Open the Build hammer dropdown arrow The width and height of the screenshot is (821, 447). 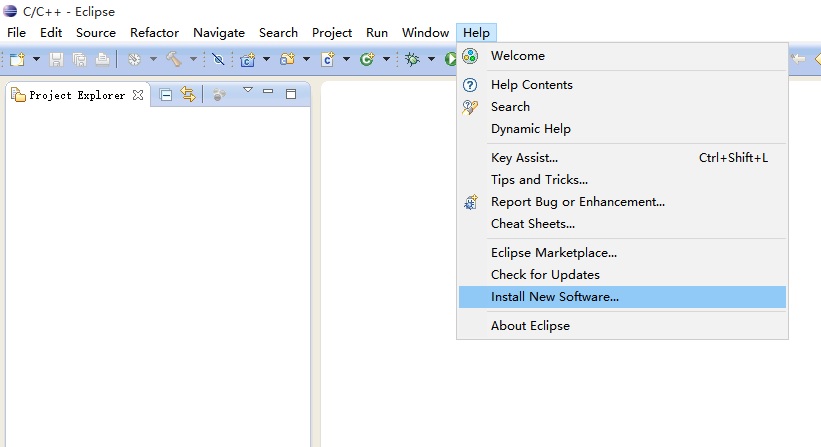[x=193, y=59]
